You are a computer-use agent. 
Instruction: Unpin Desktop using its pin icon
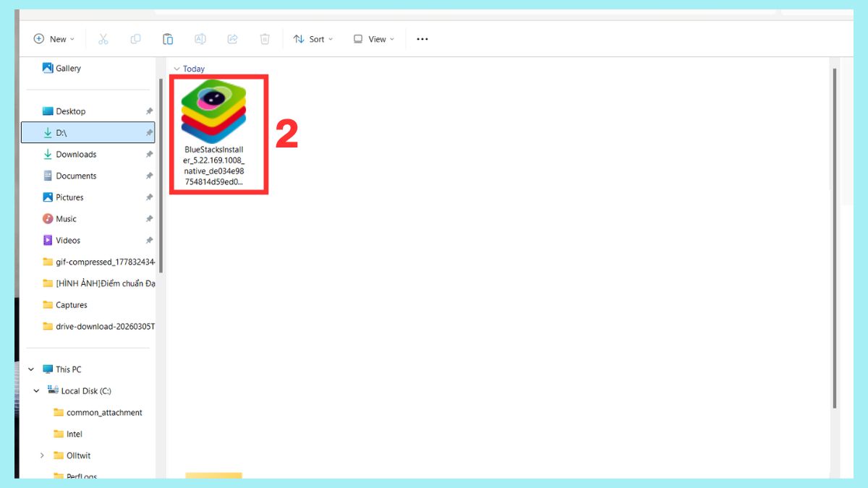(149, 111)
